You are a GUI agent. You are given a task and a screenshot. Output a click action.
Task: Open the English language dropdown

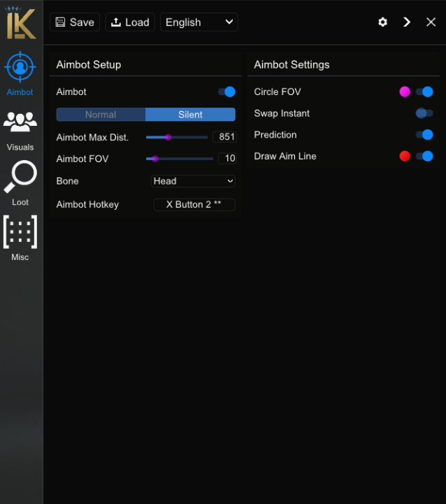(199, 22)
